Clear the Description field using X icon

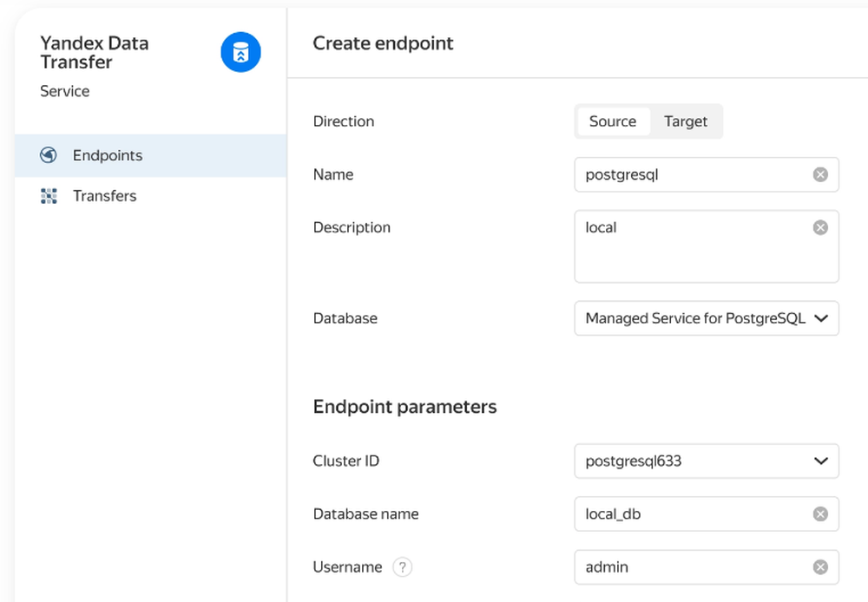pos(820,227)
